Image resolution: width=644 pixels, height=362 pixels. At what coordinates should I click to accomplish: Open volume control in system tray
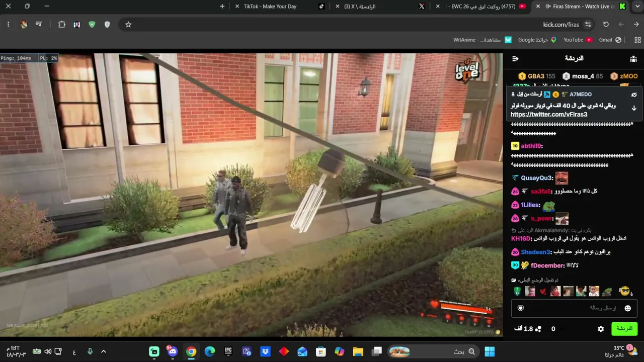48,351
